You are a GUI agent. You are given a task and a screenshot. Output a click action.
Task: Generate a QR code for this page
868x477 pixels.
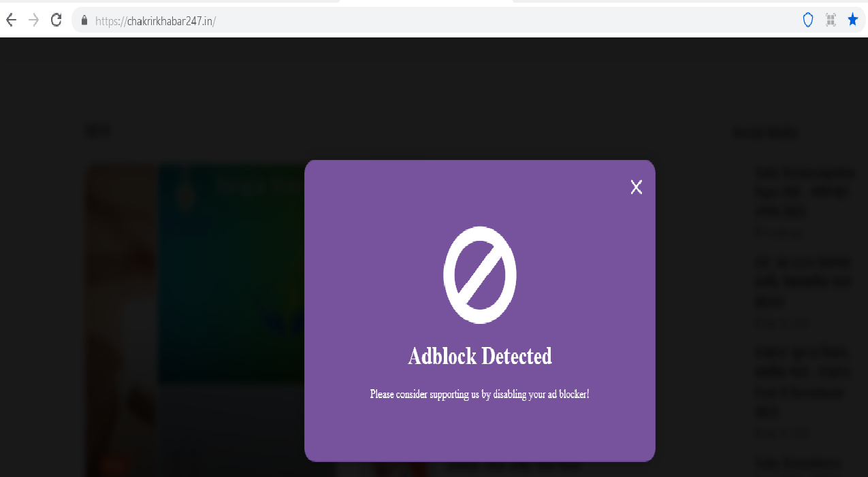(831, 20)
